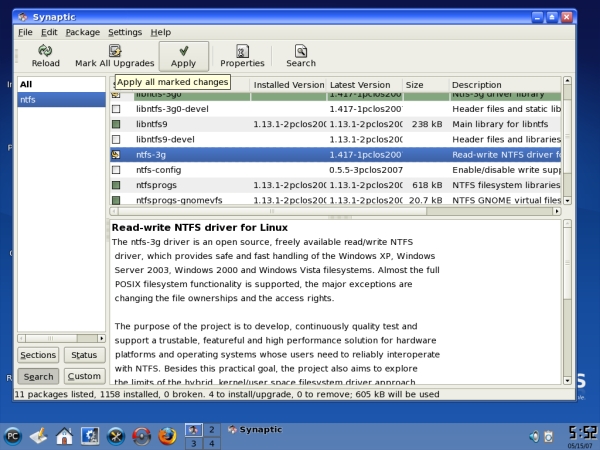Image resolution: width=600 pixels, height=450 pixels.
Task: Click Synaptic taskbar window entry
Action: pyautogui.click(x=255, y=430)
